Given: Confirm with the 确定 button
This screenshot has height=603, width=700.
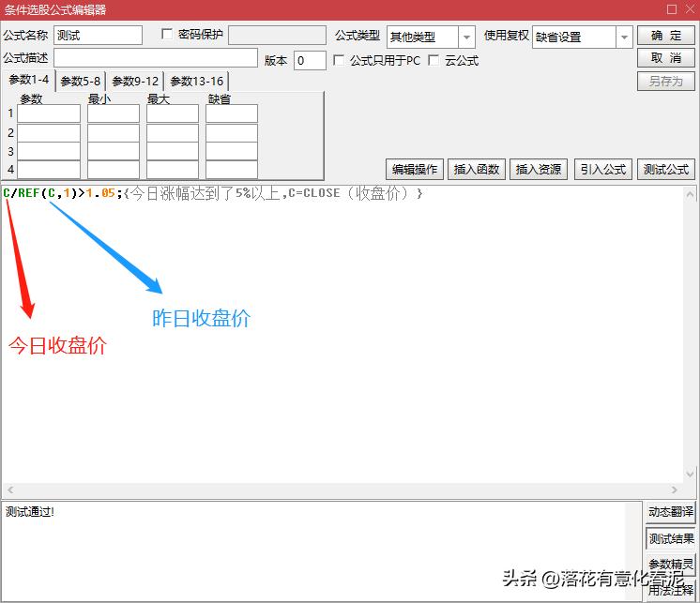Looking at the screenshot, I should coord(666,36).
